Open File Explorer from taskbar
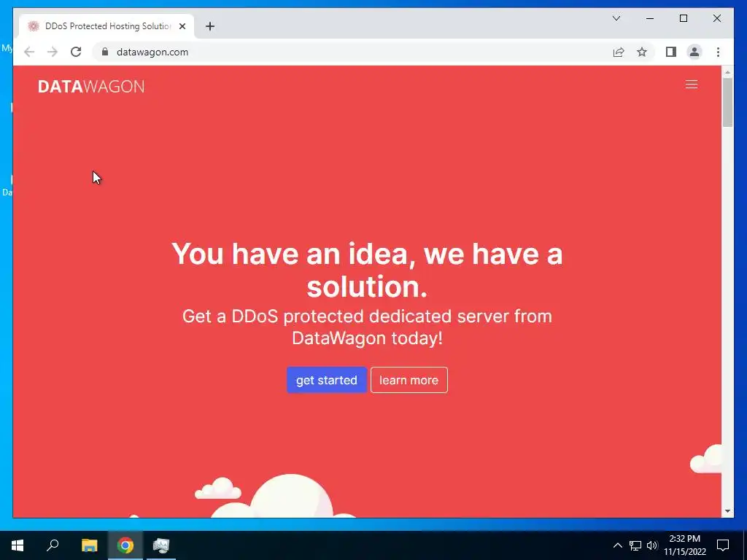 click(89, 545)
